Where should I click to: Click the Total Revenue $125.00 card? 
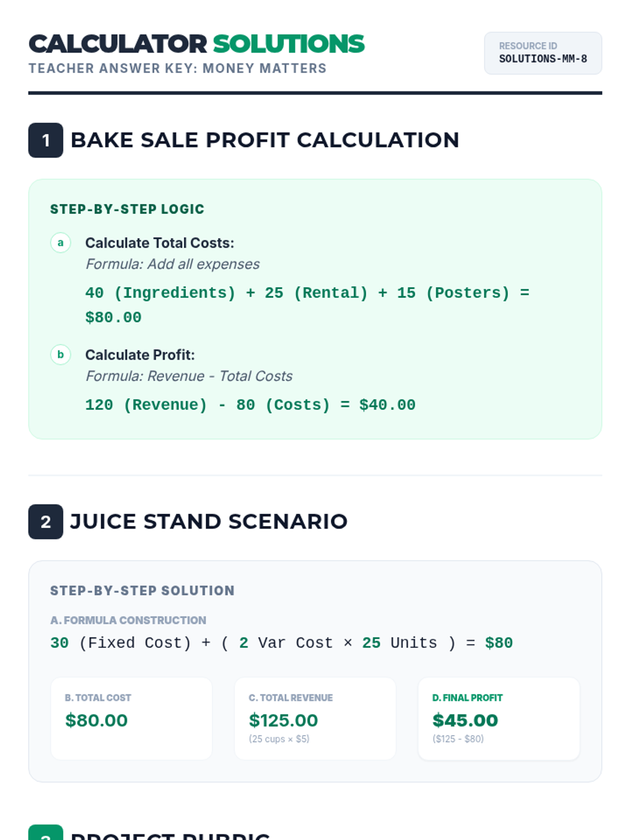click(315, 718)
